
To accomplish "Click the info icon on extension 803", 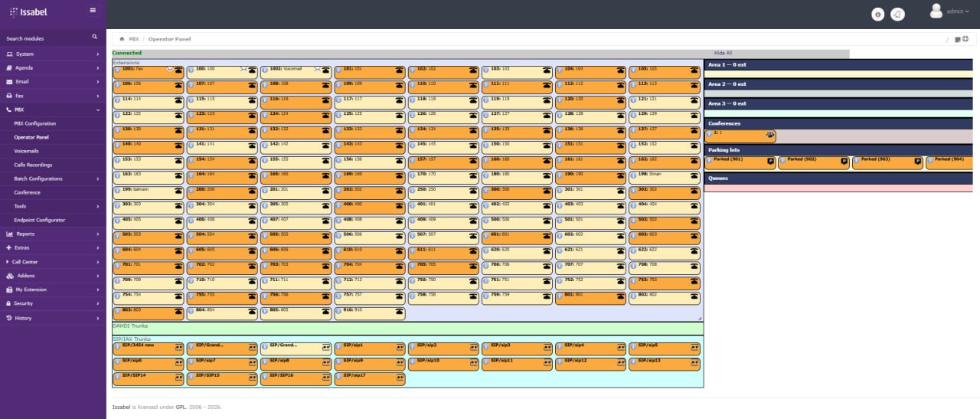I will click(117, 309).
